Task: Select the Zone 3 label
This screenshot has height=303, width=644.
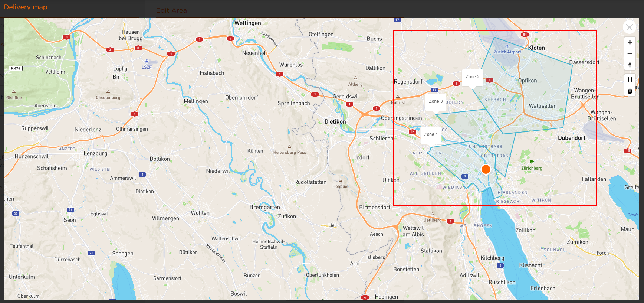Action: (x=436, y=101)
